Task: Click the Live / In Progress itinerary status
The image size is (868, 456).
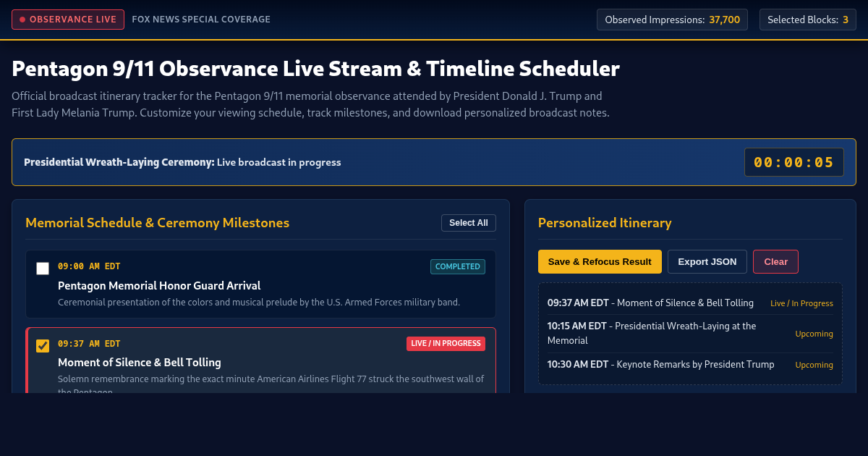Action: (x=801, y=303)
